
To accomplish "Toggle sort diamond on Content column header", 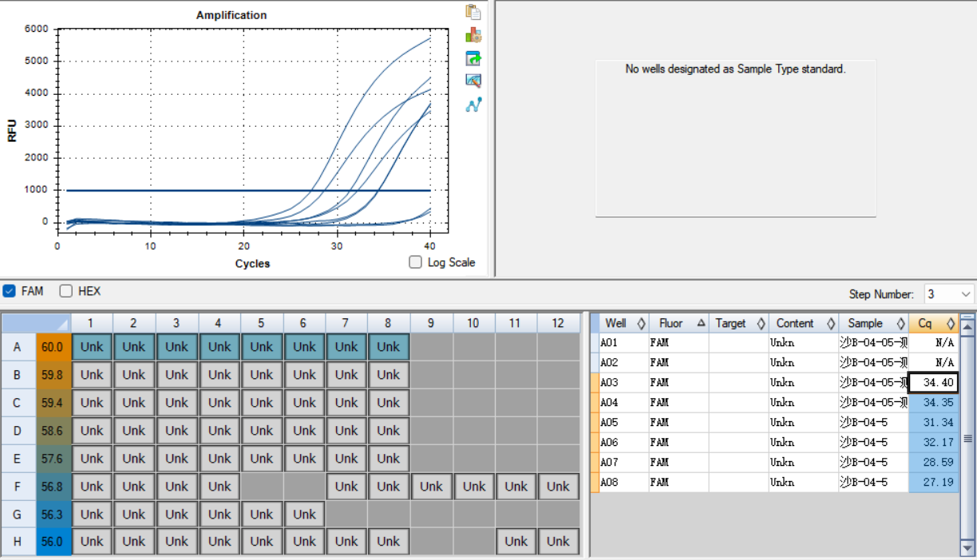I will [x=830, y=323].
